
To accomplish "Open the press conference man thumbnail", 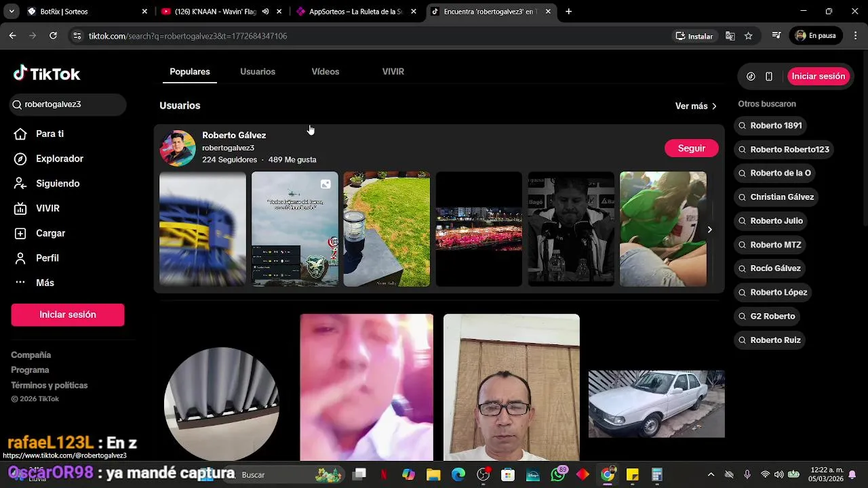I will click(x=571, y=229).
